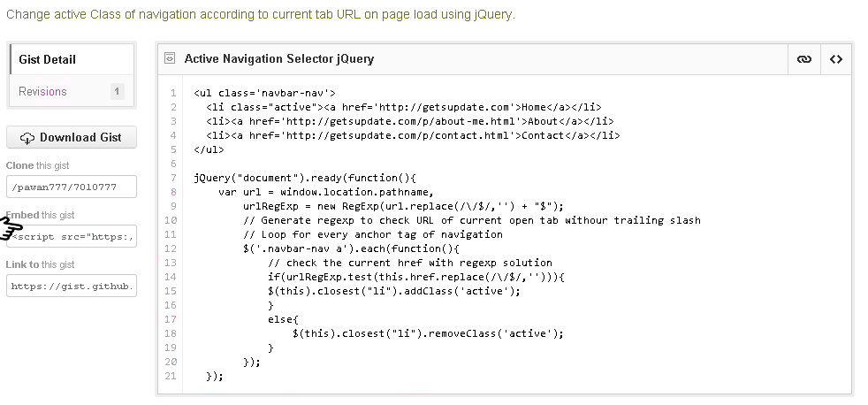Click line number 21
Screen dimensions: 868x405
click(x=171, y=376)
